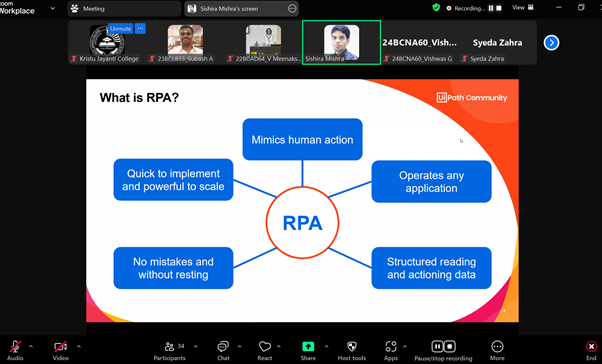602x364 pixels.
Task: Click the Unmute button on Kristu Jayanti College
Action: coord(121,29)
